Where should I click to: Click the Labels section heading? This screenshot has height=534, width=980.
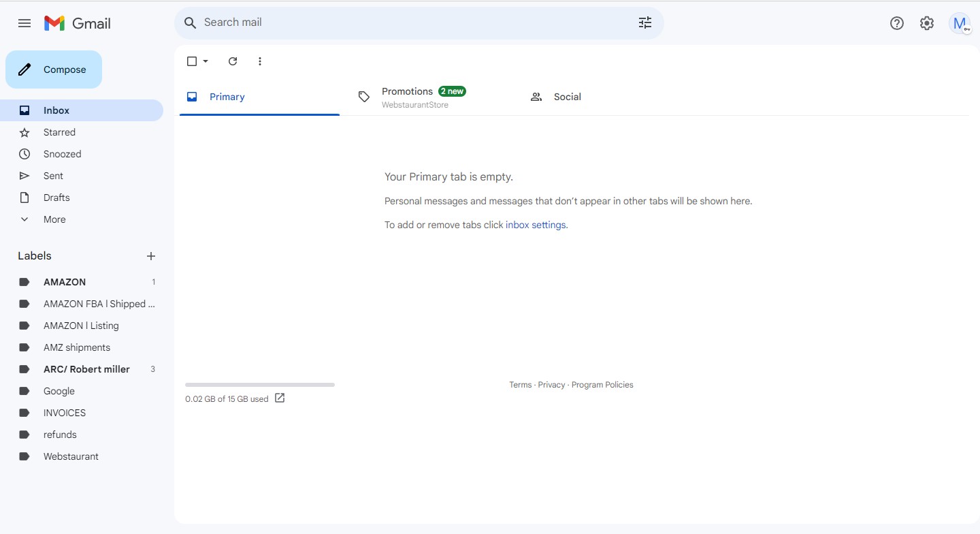click(x=35, y=256)
